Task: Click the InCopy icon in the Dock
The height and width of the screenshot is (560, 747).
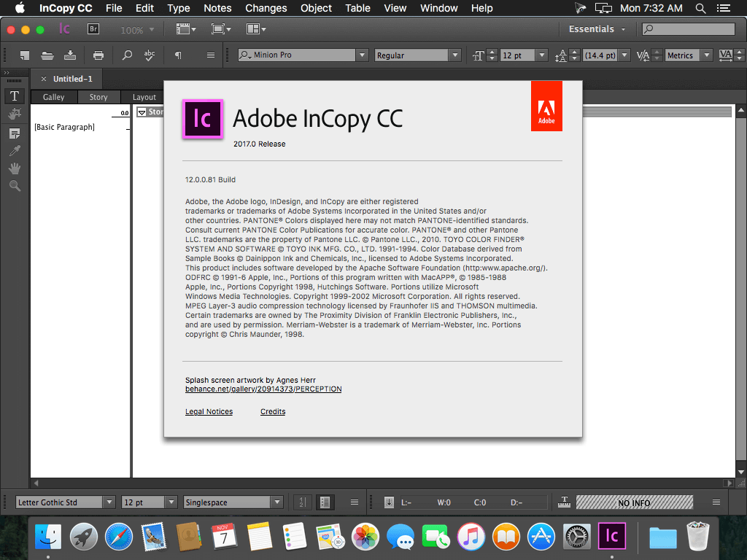Action: pyautogui.click(x=612, y=537)
